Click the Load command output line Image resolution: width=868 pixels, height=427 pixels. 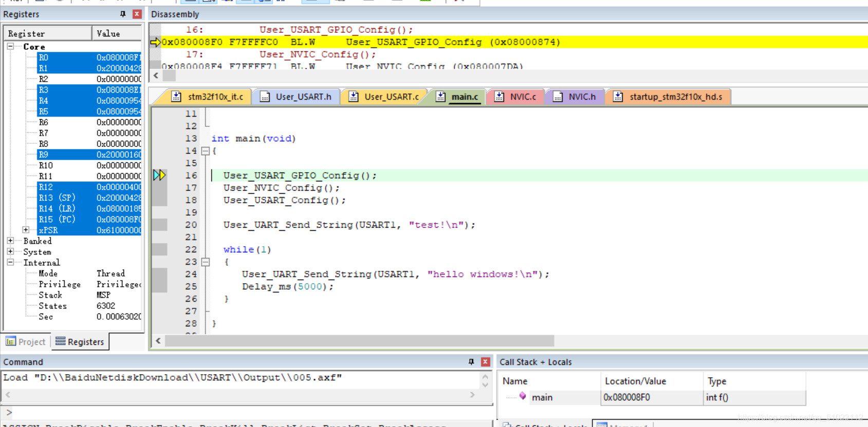point(173,378)
